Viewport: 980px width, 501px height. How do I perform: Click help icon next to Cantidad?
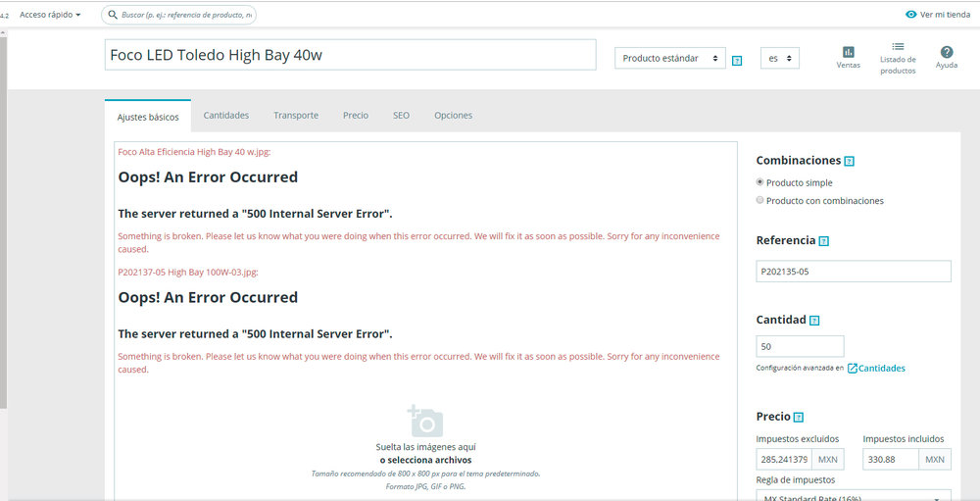pos(814,321)
